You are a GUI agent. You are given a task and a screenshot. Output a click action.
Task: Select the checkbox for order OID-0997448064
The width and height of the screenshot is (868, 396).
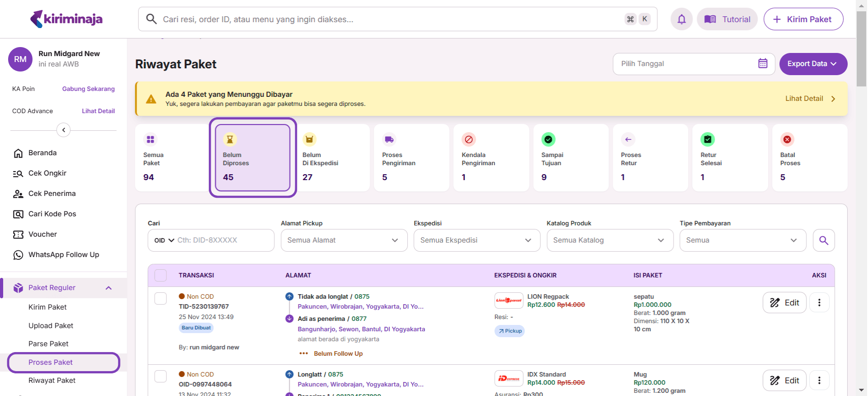click(x=160, y=377)
